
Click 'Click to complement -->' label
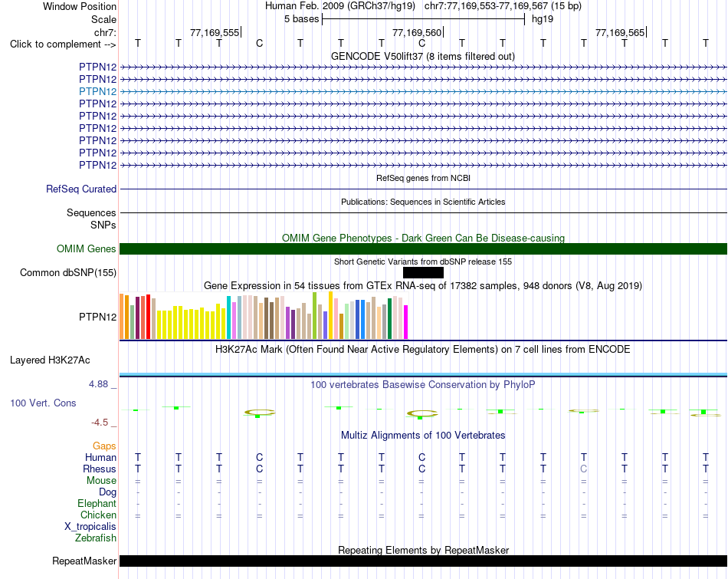pyautogui.click(x=63, y=44)
